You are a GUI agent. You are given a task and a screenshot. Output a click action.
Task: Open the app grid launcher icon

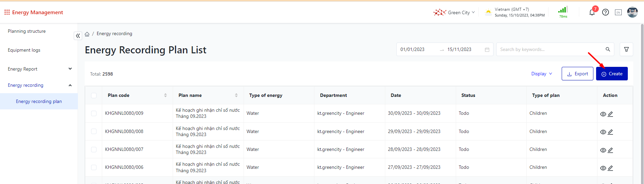[x=7, y=12]
